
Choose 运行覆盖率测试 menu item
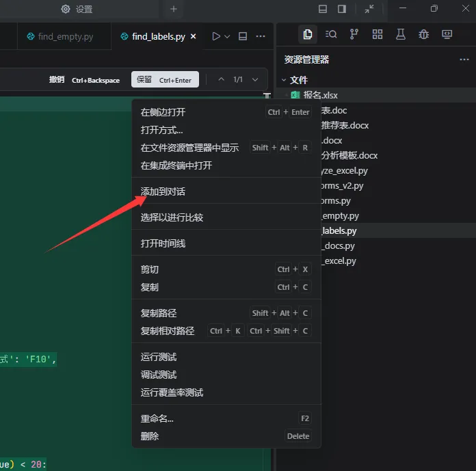tap(226, 392)
